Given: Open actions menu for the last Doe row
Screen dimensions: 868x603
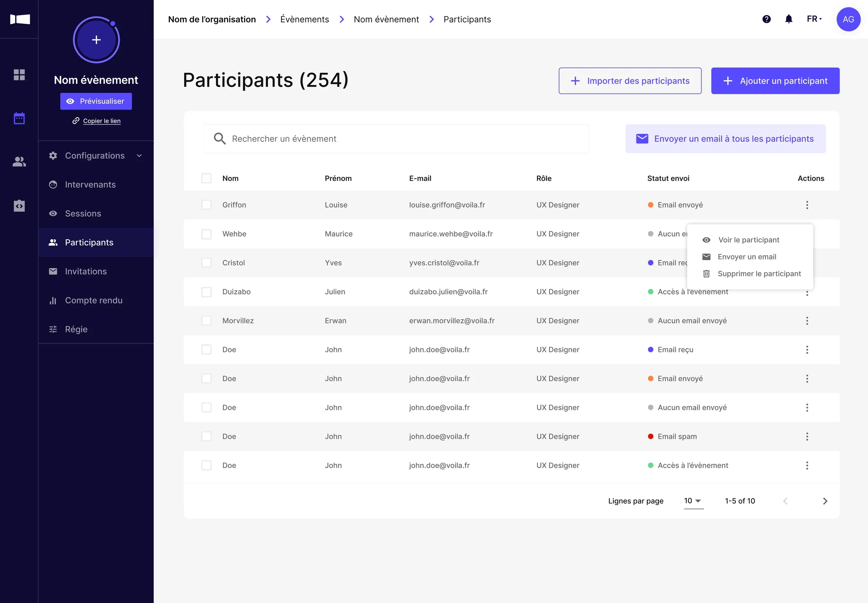Looking at the screenshot, I should [807, 466].
